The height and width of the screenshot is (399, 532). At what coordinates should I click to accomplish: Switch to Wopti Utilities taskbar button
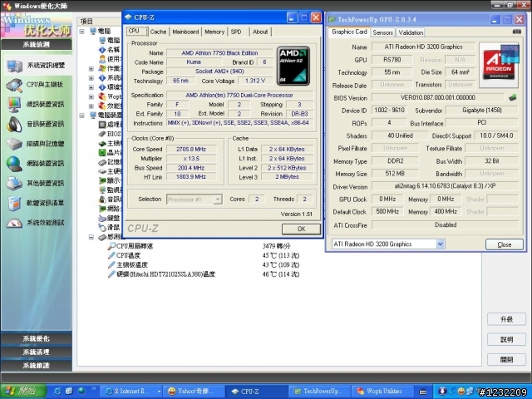382,392
